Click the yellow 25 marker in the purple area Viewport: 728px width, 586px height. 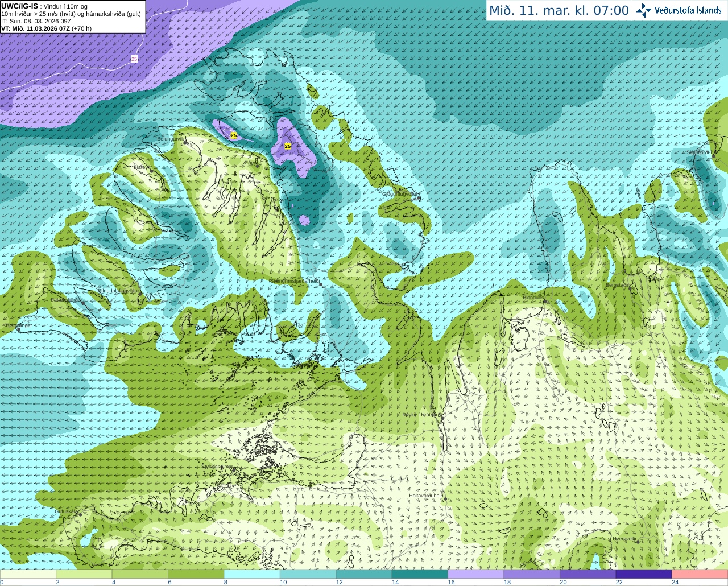(x=288, y=146)
